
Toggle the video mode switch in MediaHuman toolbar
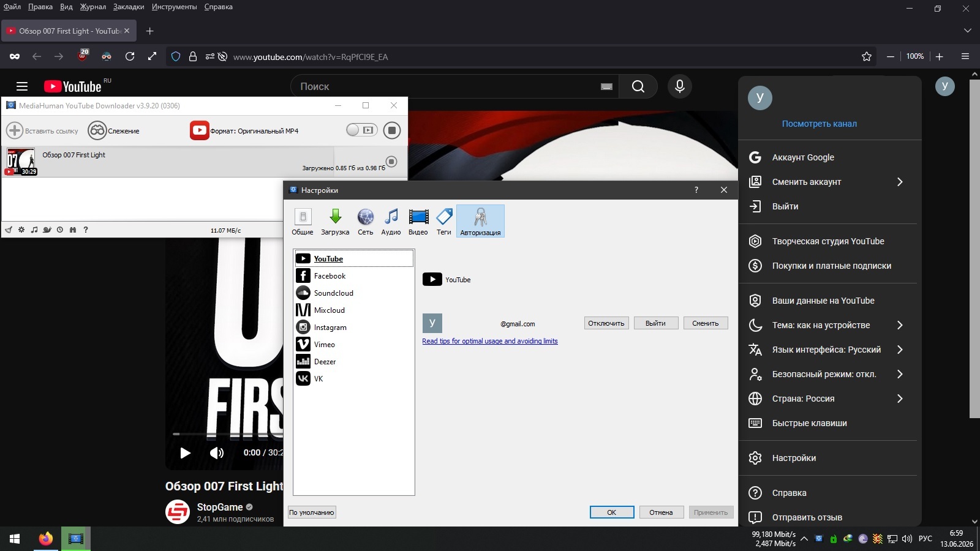click(361, 130)
